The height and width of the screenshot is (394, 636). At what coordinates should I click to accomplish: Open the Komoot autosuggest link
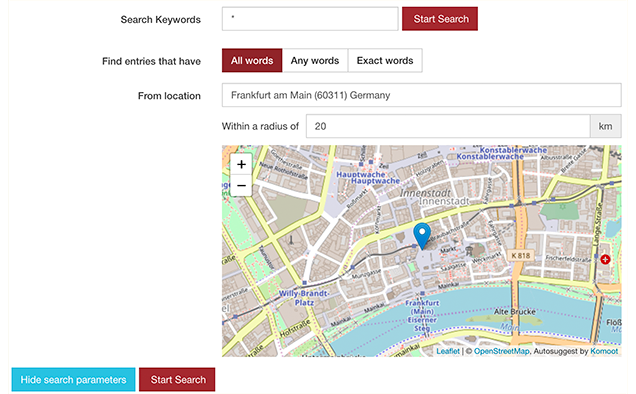pyautogui.click(x=604, y=351)
